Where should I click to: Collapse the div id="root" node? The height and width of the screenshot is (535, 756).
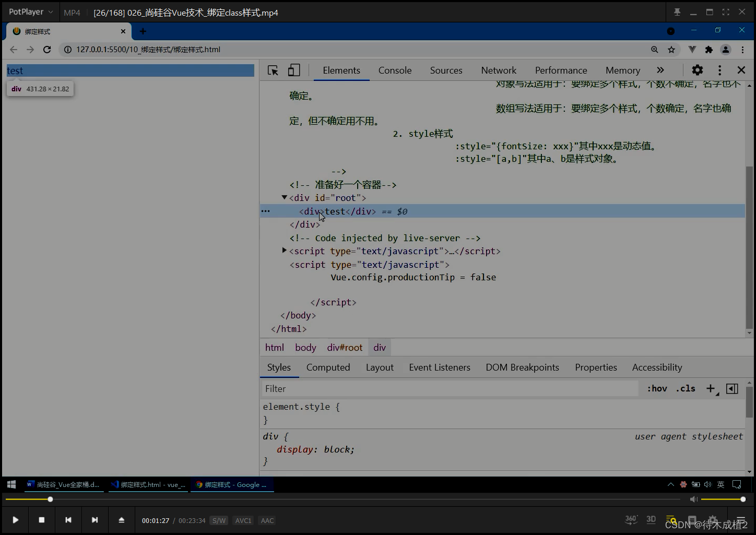coord(285,197)
